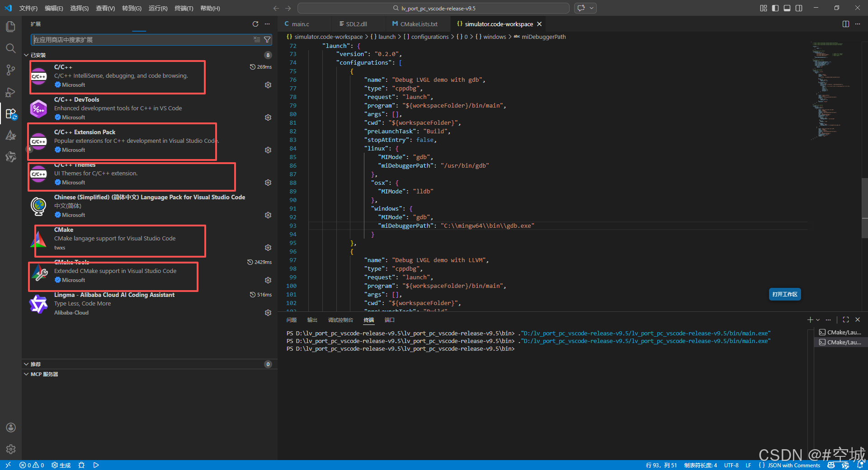Viewport: 868px width, 470px height.
Task: Open manage gear for CMake Tools extension
Action: point(268,280)
